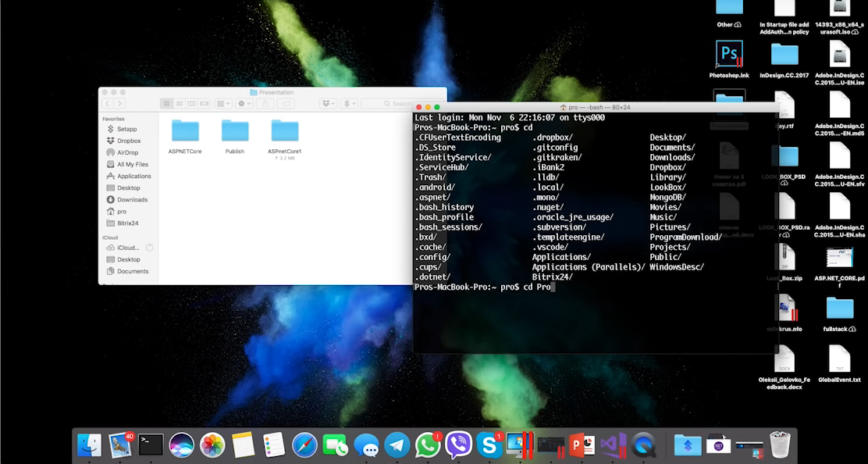The width and height of the screenshot is (868, 464).
Task: Switch Finder to column view
Action: pyautogui.click(x=191, y=104)
